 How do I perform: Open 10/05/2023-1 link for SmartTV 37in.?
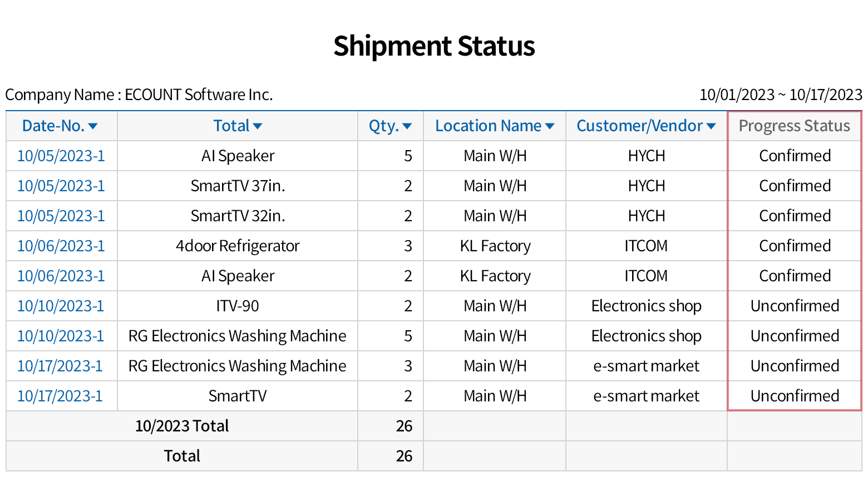[61, 186]
